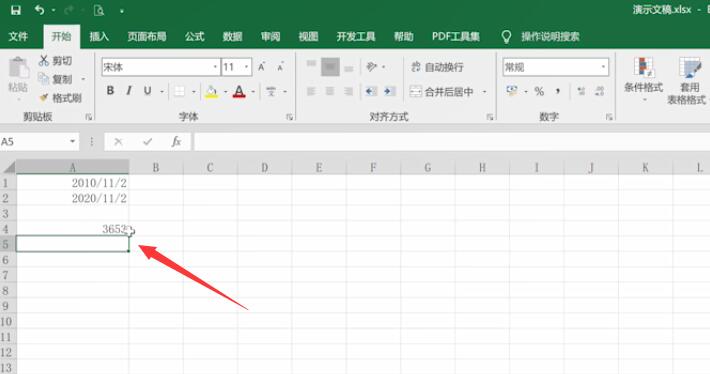The width and height of the screenshot is (710, 374).
Task: Decrease decimal places icon
Action: [600, 91]
